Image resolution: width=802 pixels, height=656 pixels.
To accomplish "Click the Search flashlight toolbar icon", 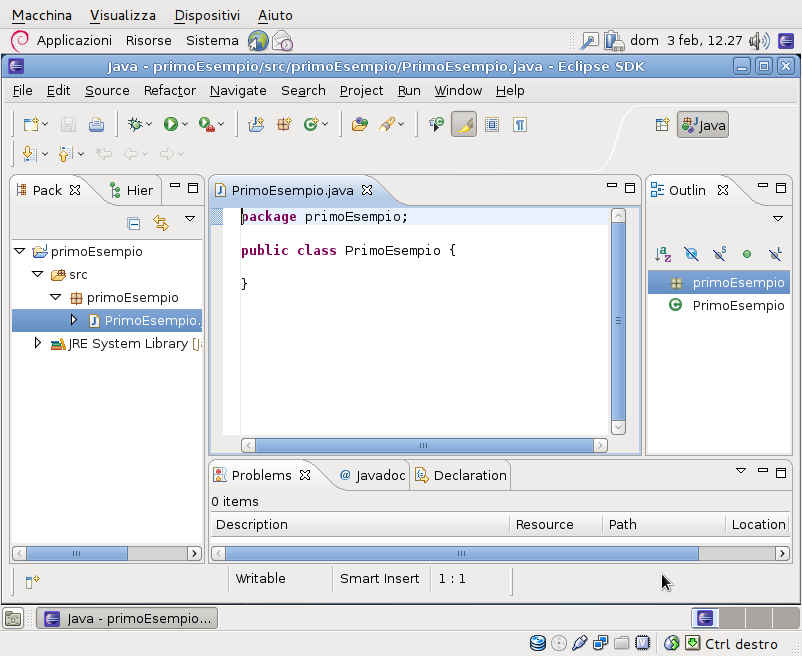I will click(387, 124).
